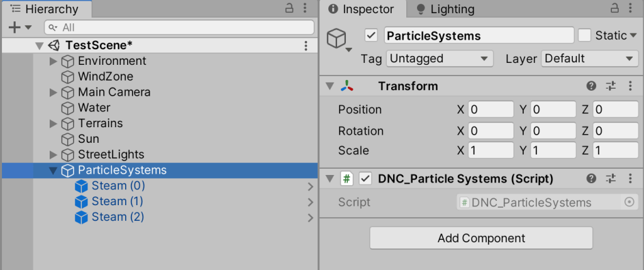
Task: Click the Add Component button
Action: [481, 238]
